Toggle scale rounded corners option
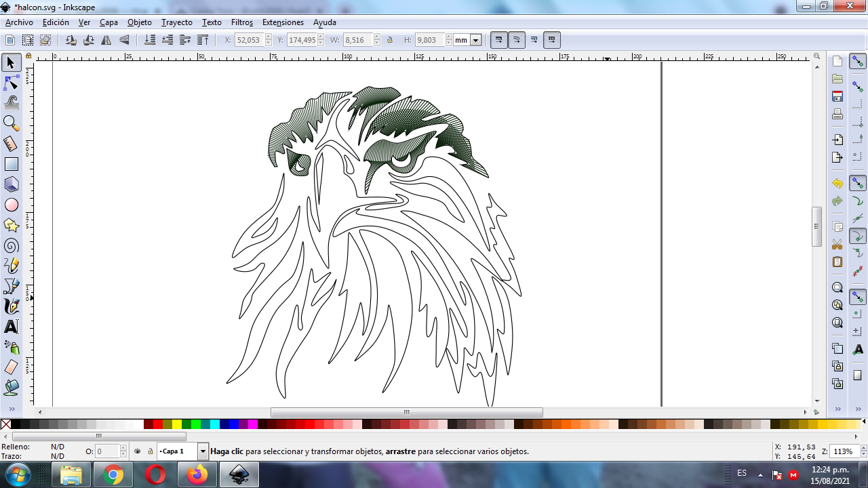The height and width of the screenshot is (488, 868). pos(517,40)
